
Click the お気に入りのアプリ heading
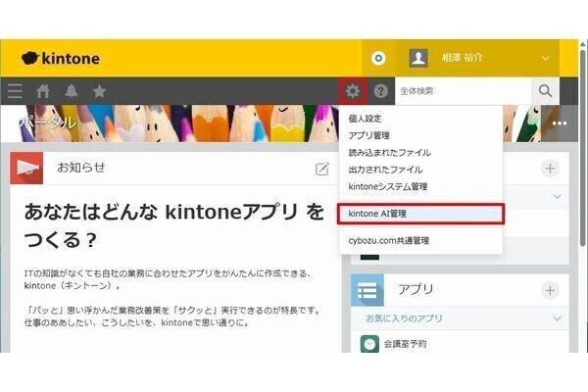coord(404,318)
